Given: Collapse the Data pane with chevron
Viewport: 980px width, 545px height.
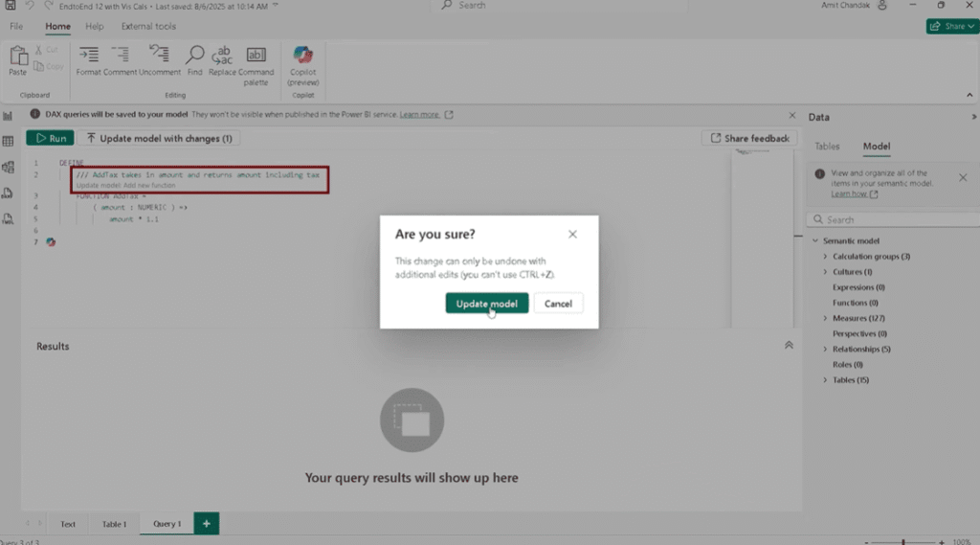Looking at the screenshot, I should (x=973, y=117).
